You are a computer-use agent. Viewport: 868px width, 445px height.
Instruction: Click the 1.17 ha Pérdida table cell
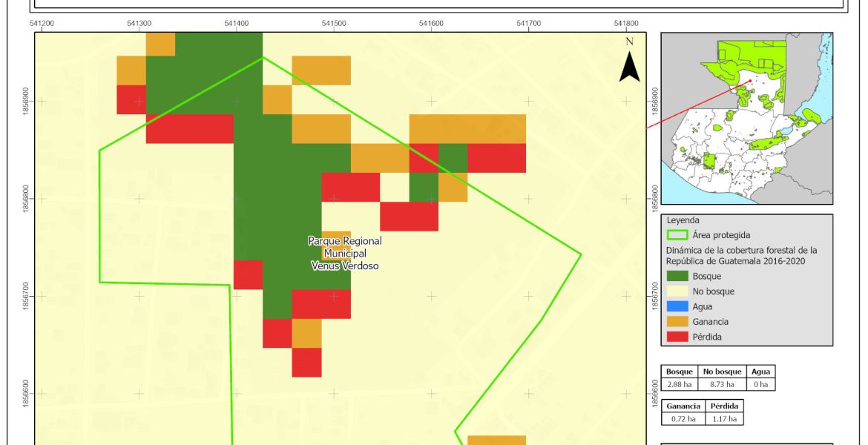tap(724, 419)
